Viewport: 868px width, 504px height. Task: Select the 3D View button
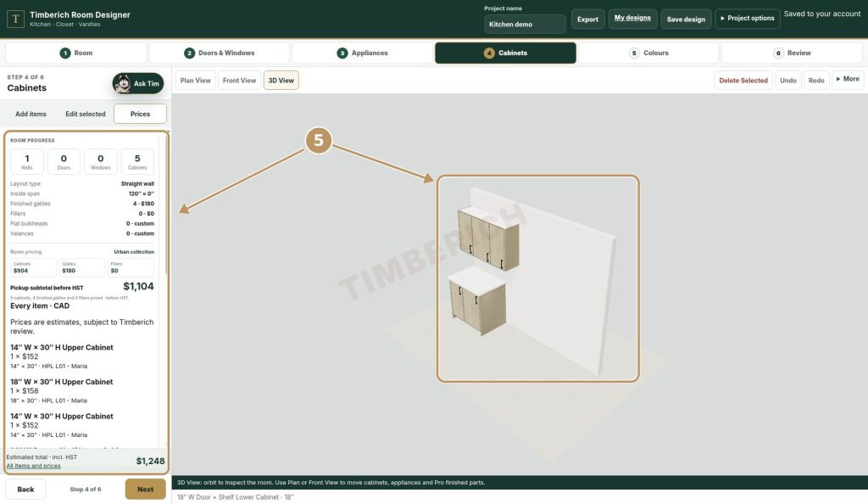[x=281, y=81]
